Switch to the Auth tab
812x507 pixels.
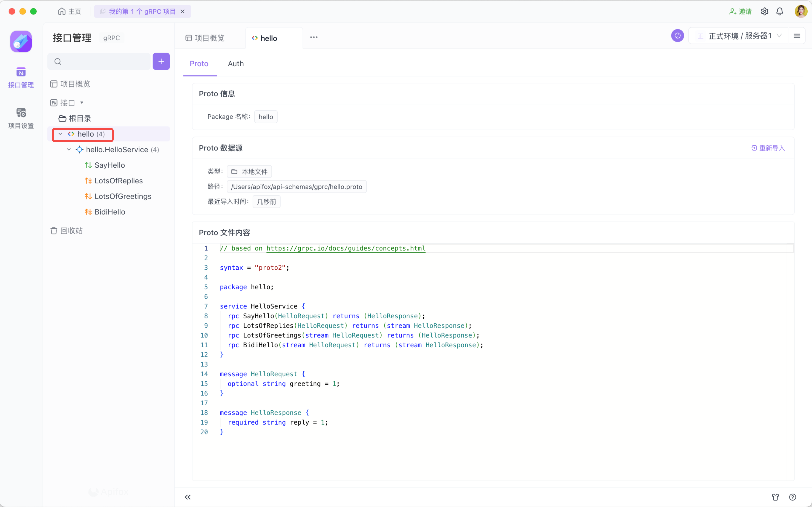click(x=236, y=64)
